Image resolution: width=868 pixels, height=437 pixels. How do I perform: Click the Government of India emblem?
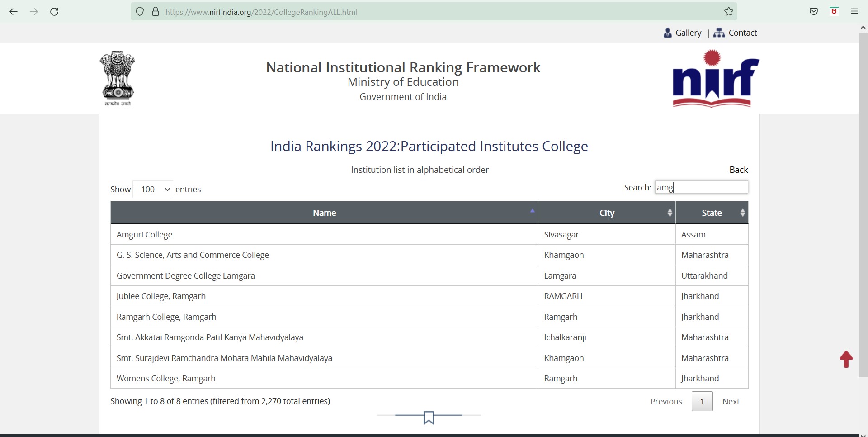click(x=118, y=78)
